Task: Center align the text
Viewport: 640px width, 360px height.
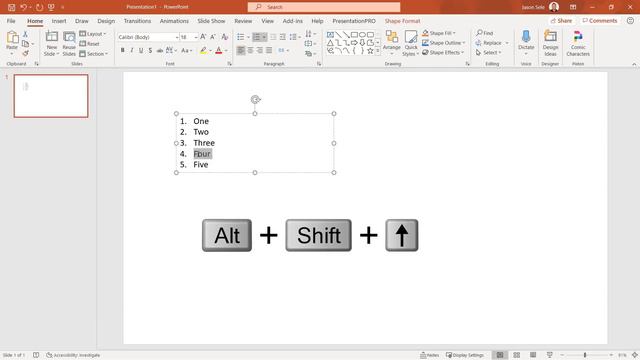Action: point(250,50)
